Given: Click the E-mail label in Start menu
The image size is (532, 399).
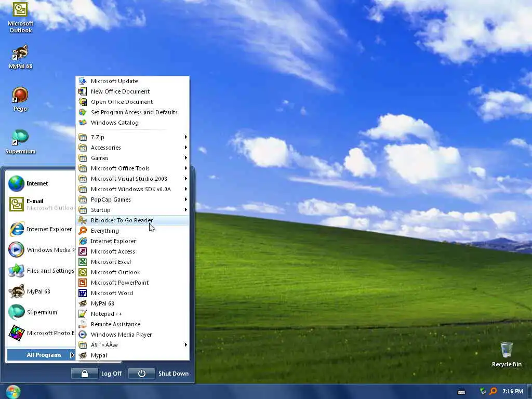Looking at the screenshot, I should [x=35, y=201].
